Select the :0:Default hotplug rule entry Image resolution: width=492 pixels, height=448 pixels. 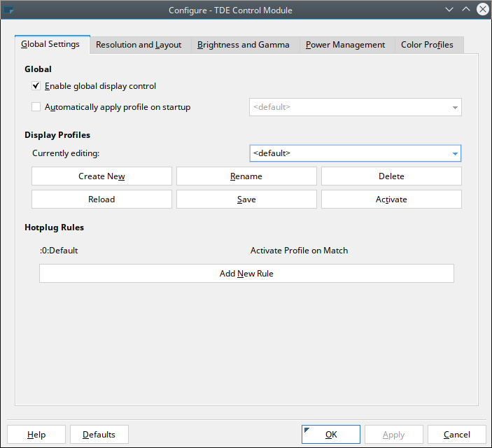(x=59, y=251)
